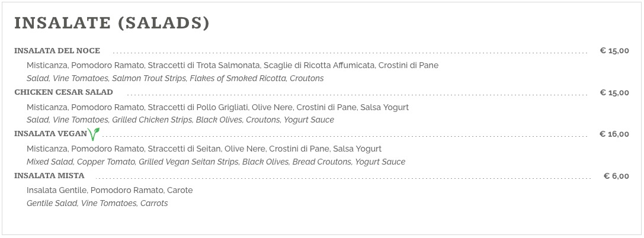Select the Insalata del Noce item
This screenshot has height=238, width=644.
57,51
